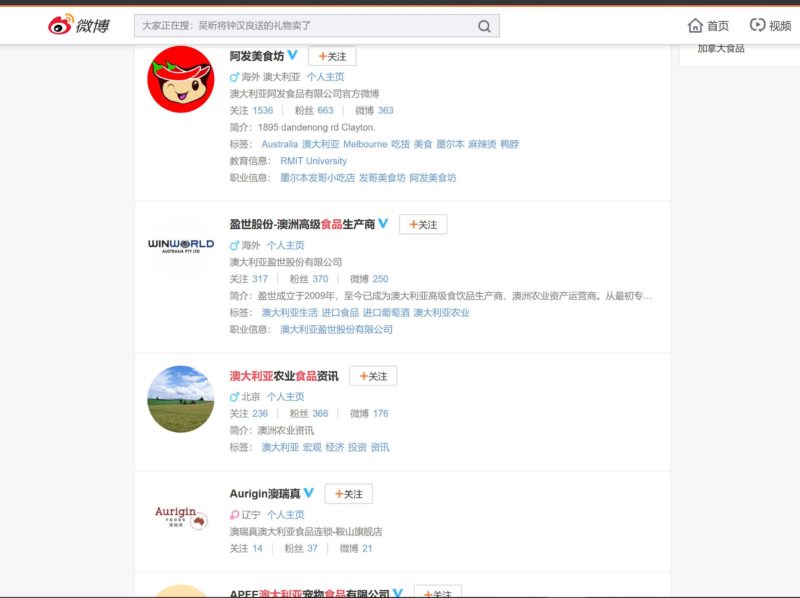Open 发哥美食坊 career link
Viewport: 800px width, 598px height.
(382, 178)
